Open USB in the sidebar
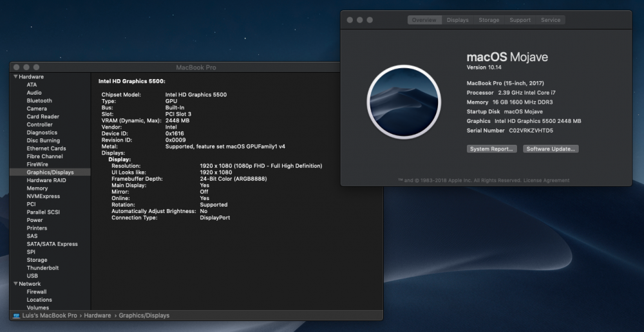The height and width of the screenshot is (332, 644). coord(32,276)
